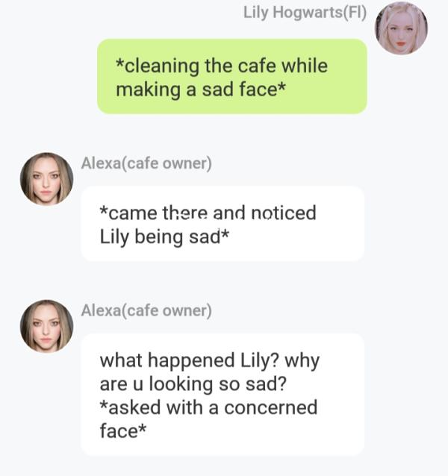The width and height of the screenshot is (448, 476).
Task: Click Alexa(cafe owner) name above 'what happened' message
Action: (146, 310)
